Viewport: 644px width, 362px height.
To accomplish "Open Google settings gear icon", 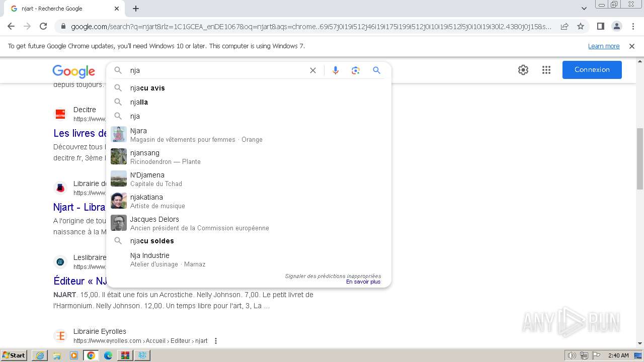I will point(523,70).
